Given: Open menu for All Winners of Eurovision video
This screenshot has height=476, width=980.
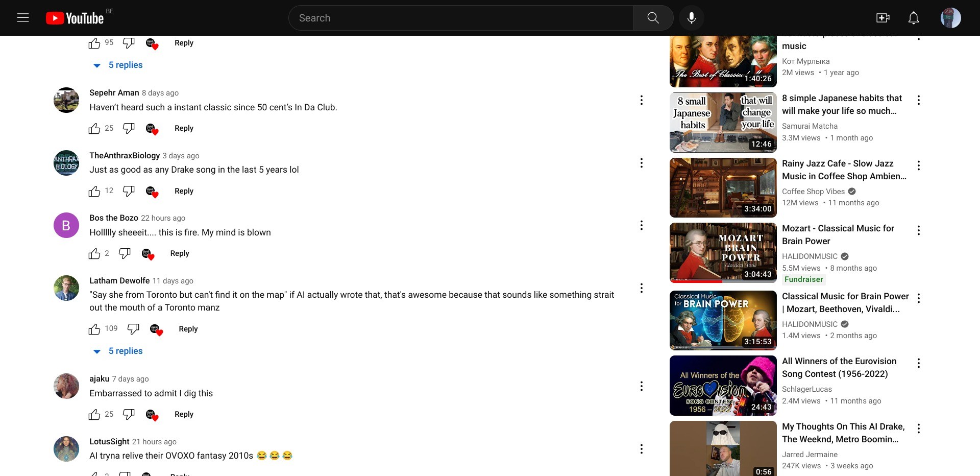Looking at the screenshot, I should [918, 363].
